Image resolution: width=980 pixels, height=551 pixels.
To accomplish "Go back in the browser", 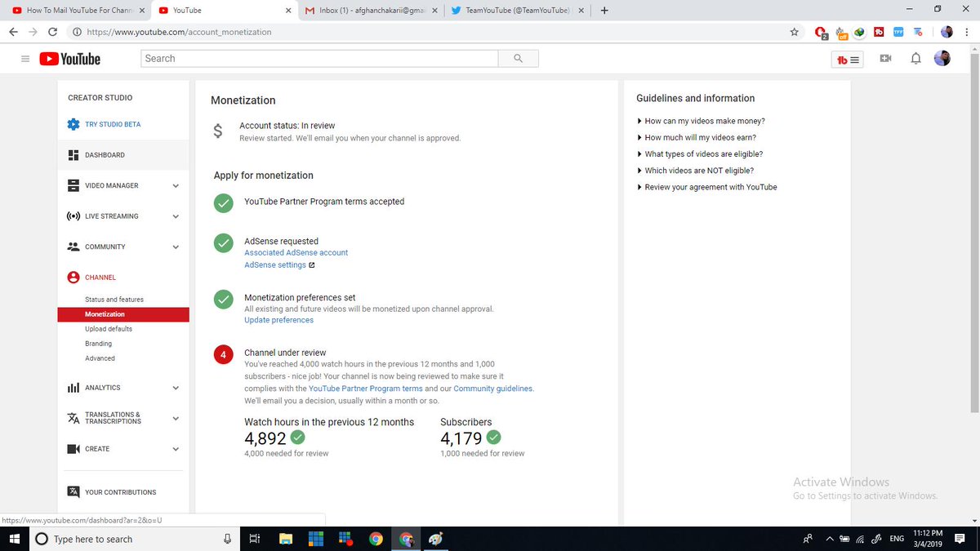I will click(x=13, y=32).
